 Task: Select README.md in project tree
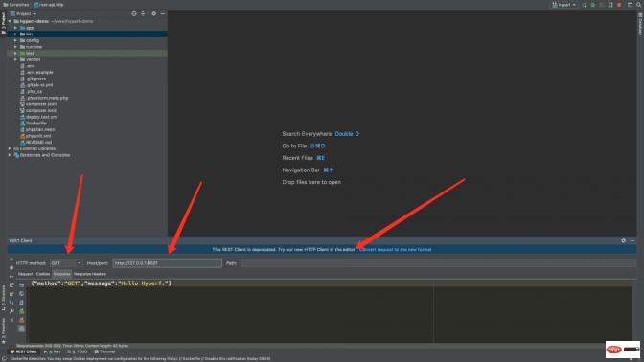[38, 143]
